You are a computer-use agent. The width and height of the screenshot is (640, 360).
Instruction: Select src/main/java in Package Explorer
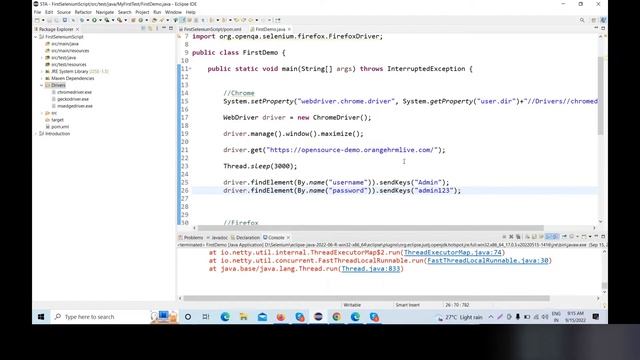(x=62, y=44)
